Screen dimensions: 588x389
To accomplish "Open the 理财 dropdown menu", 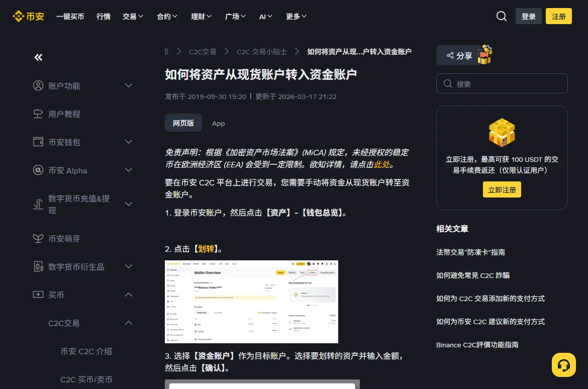I will [201, 17].
